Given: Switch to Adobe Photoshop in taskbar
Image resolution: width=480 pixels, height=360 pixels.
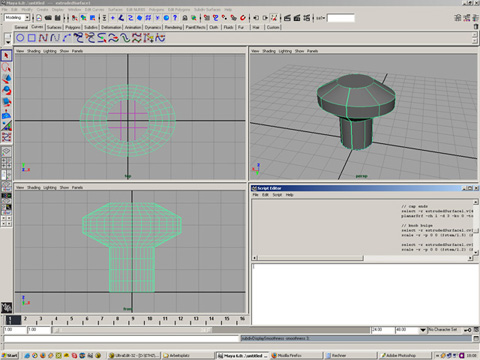Looking at the screenshot, I should (404, 355).
